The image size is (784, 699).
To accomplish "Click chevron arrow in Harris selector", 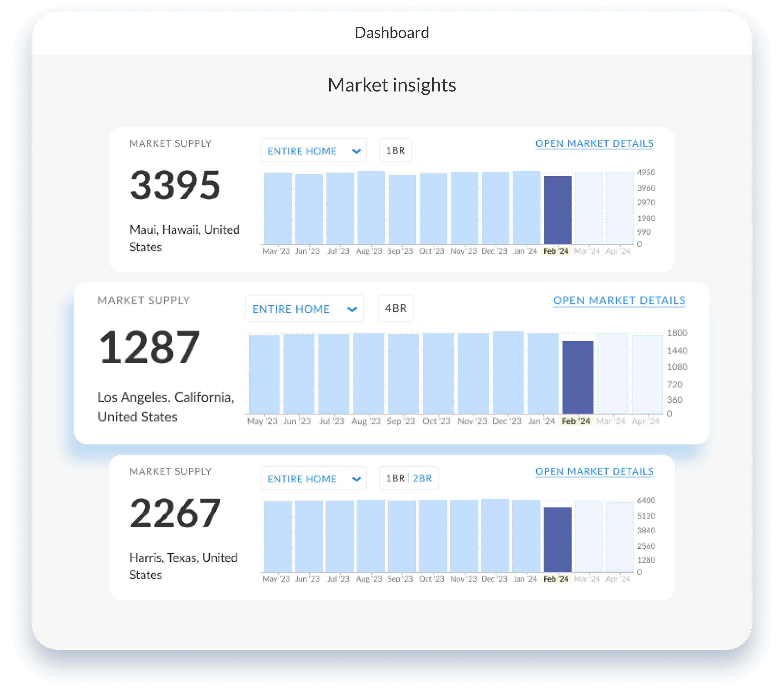I will point(356,479).
